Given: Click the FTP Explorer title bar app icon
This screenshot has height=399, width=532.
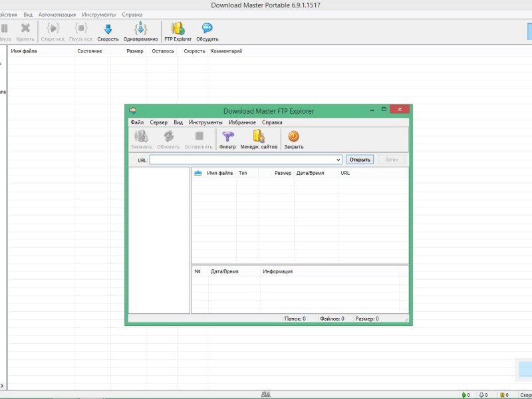Looking at the screenshot, I should [x=132, y=110].
